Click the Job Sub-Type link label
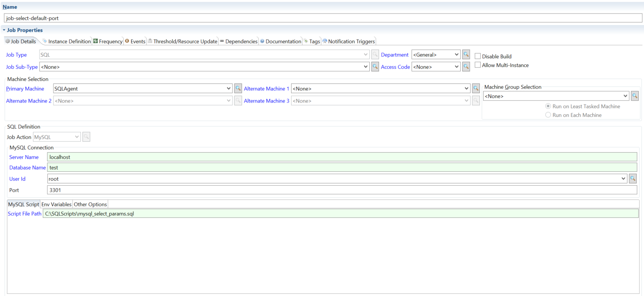Screen dimensions: 644x296 pos(22,67)
